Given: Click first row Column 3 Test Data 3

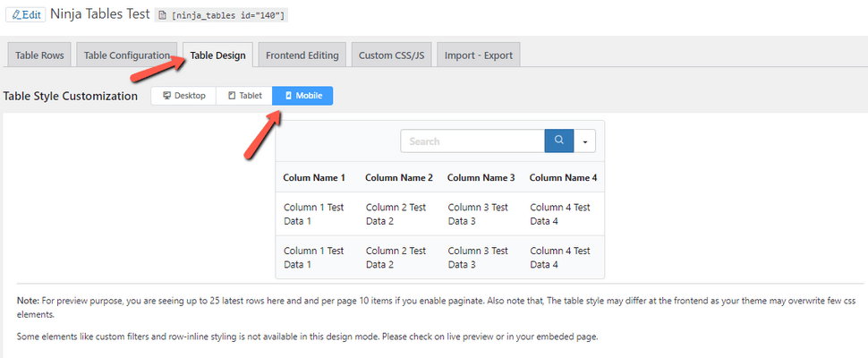Looking at the screenshot, I should [478, 214].
